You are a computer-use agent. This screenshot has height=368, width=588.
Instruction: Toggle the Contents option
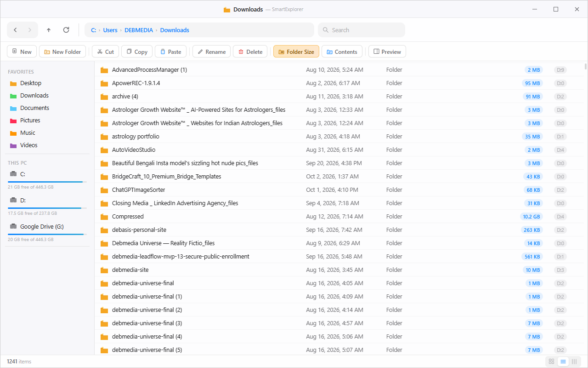(342, 52)
